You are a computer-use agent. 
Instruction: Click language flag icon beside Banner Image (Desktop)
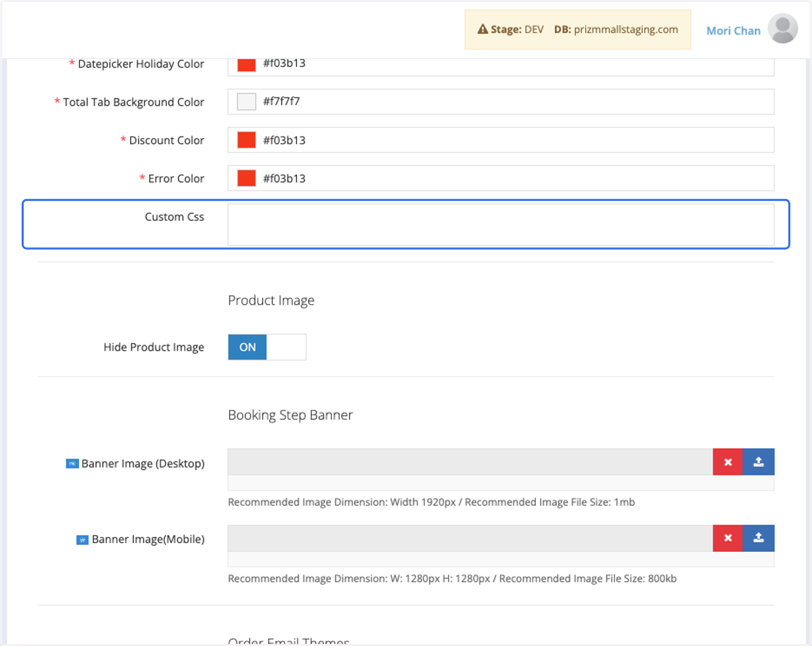tap(72, 464)
